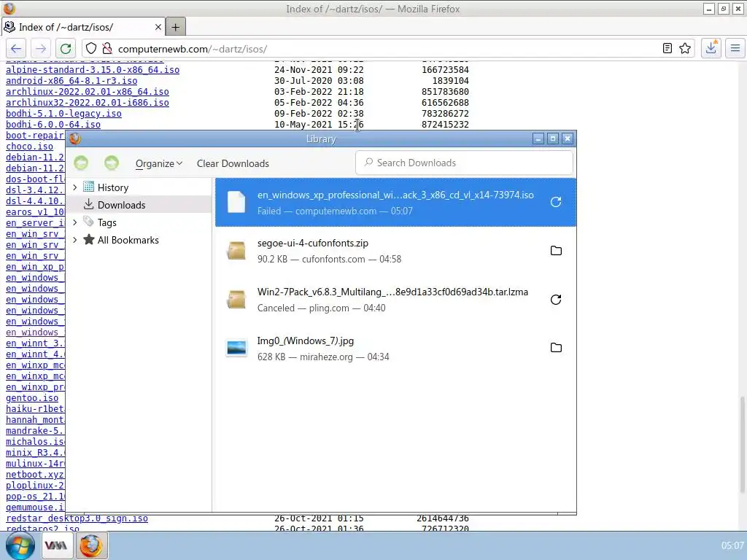Open gentoo.iso link in page
This screenshot has width=747, height=560.
point(32,399)
